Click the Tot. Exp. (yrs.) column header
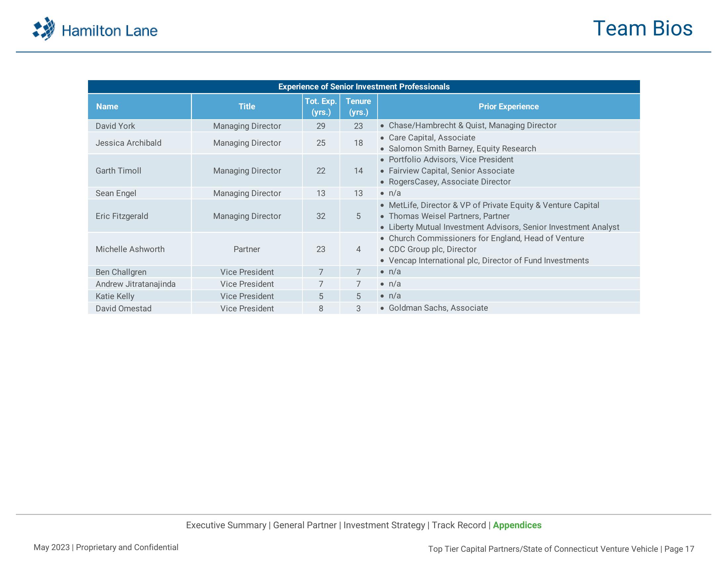 coord(321,106)
